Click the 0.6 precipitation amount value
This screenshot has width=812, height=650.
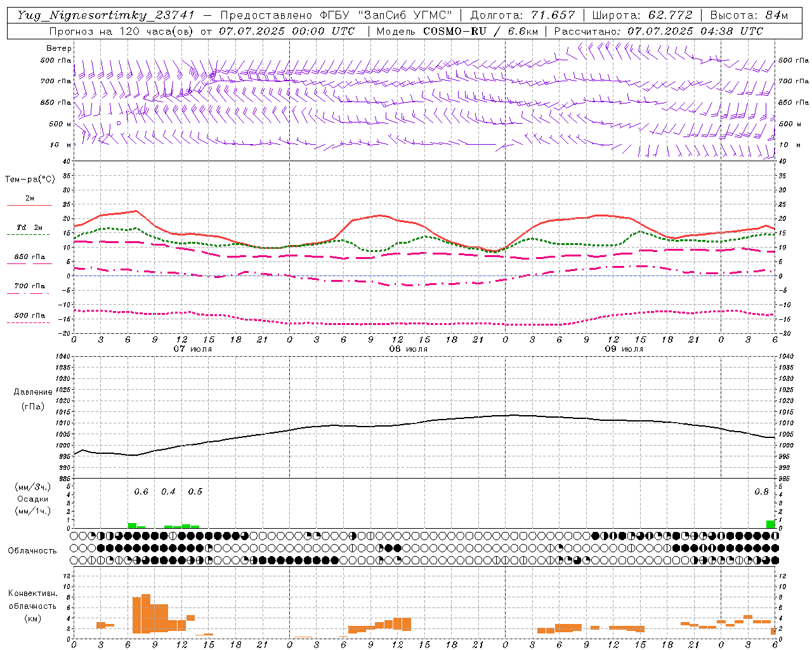point(141,492)
